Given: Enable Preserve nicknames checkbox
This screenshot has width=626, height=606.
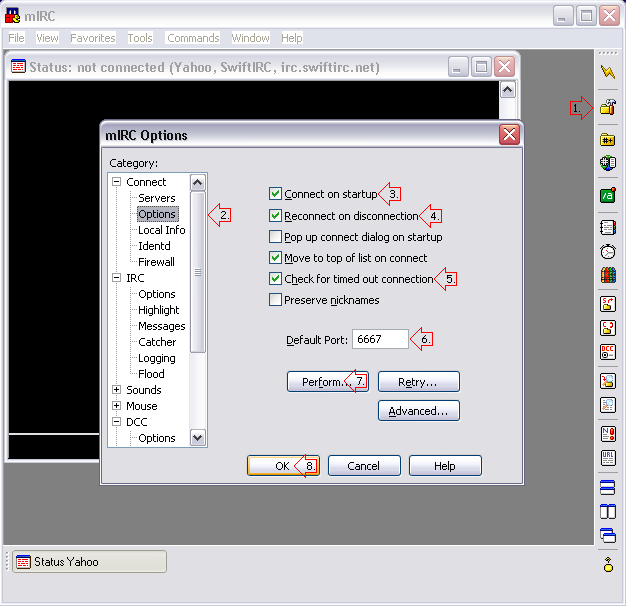Looking at the screenshot, I should coord(275,300).
